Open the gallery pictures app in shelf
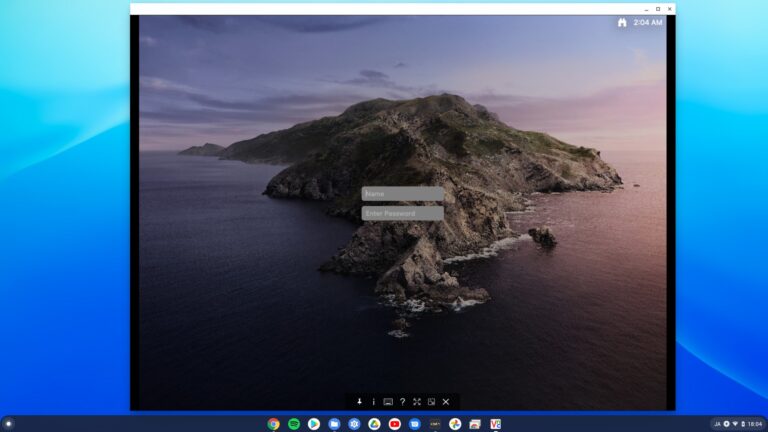768x432 pixels. pos(475,424)
